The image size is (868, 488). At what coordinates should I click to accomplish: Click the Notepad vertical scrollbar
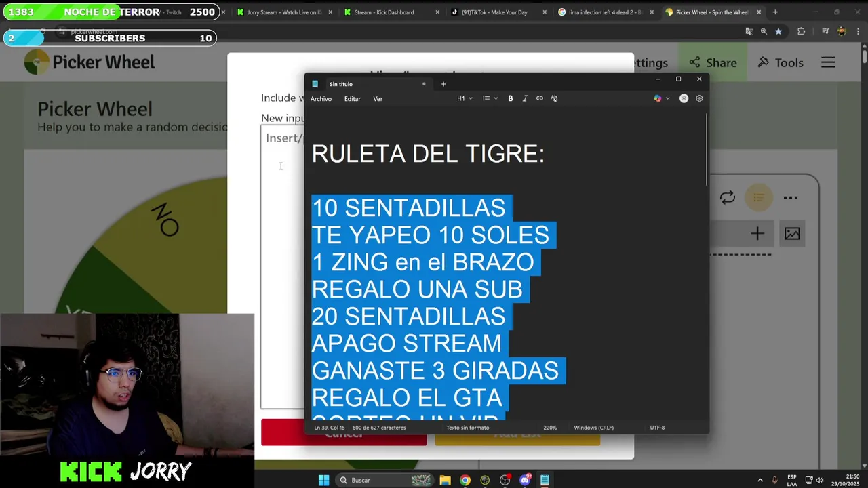[706, 150]
